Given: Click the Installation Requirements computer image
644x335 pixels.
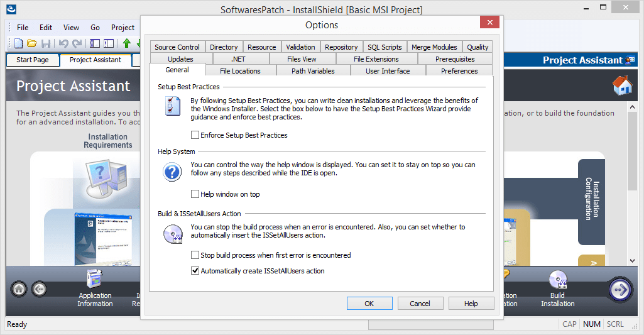Looking at the screenshot, I should point(106,178).
